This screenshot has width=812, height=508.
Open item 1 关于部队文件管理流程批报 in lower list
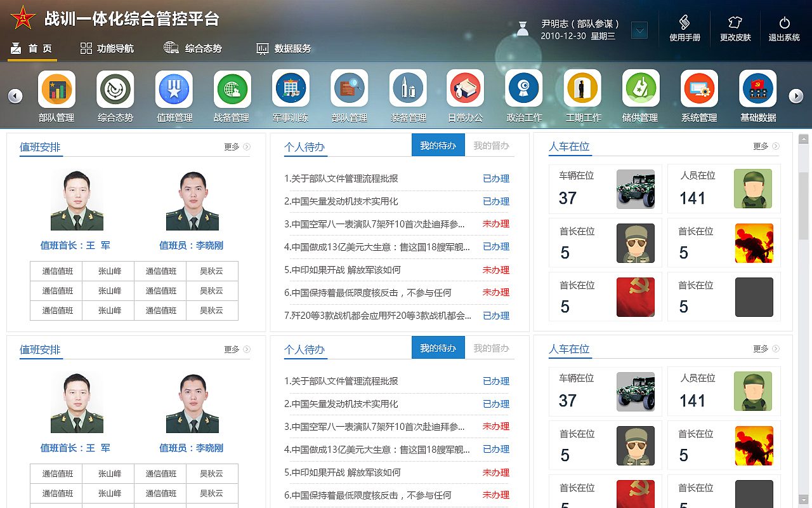[x=341, y=381]
